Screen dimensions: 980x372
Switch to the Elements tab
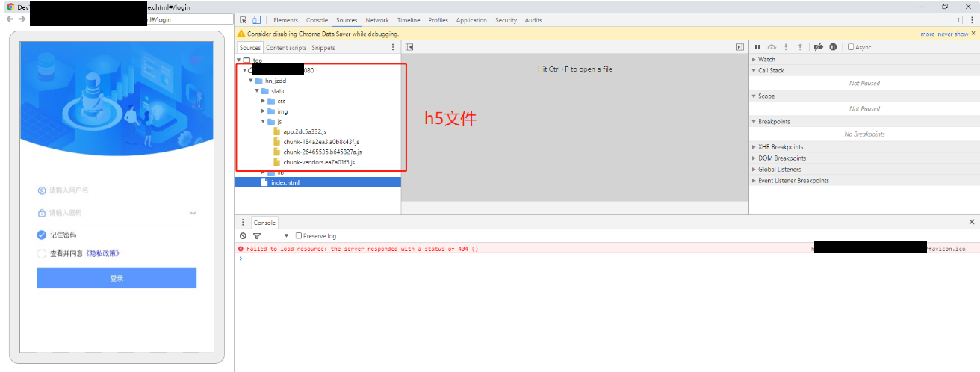pyautogui.click(x=285, y=20)
